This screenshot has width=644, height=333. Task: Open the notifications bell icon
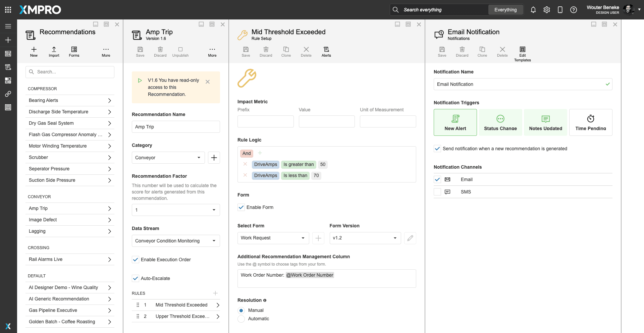click(x=533, y=10)
